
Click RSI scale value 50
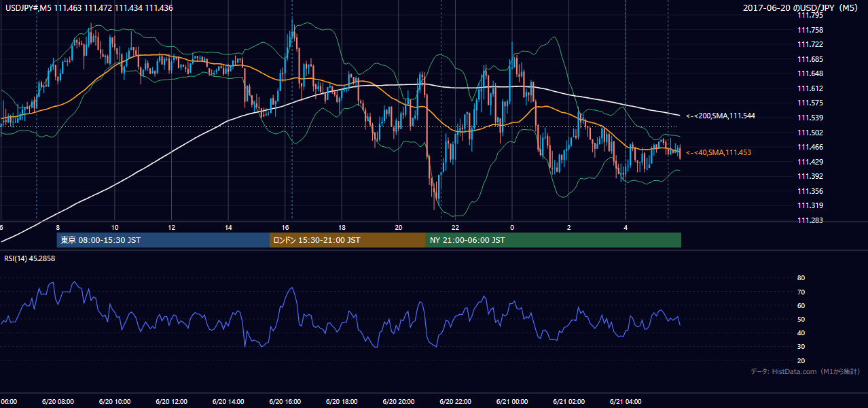click(801, 319)
